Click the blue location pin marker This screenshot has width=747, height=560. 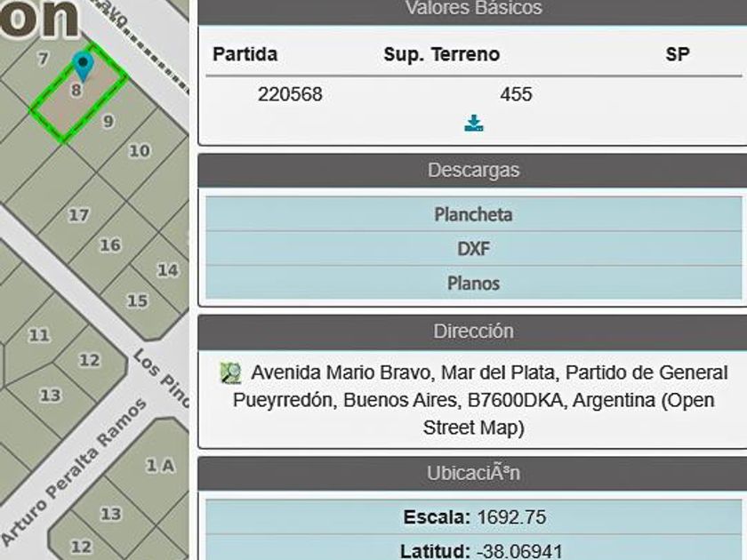[x=84, y=67]
